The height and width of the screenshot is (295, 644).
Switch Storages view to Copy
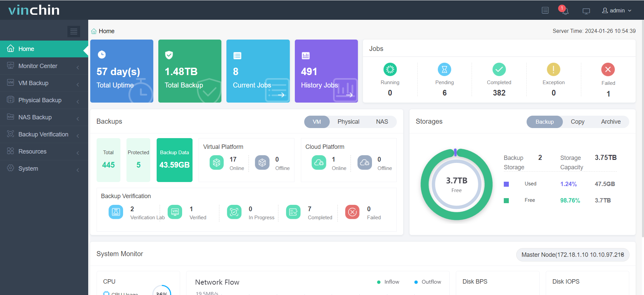[x=578, y=122]
